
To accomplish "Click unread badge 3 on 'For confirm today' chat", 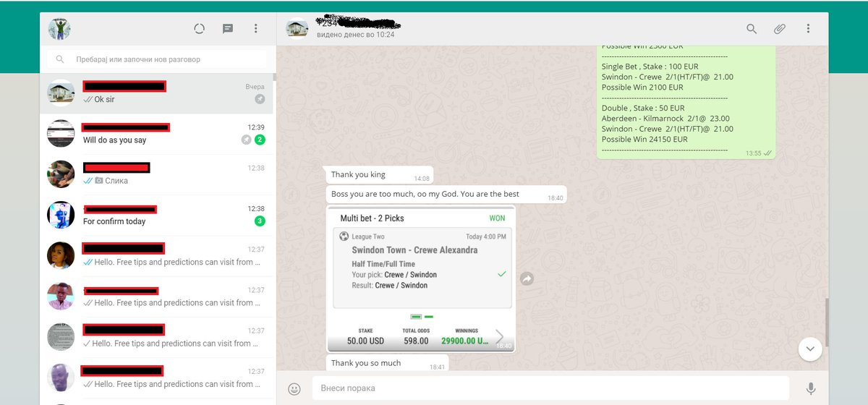I will 260,221.
